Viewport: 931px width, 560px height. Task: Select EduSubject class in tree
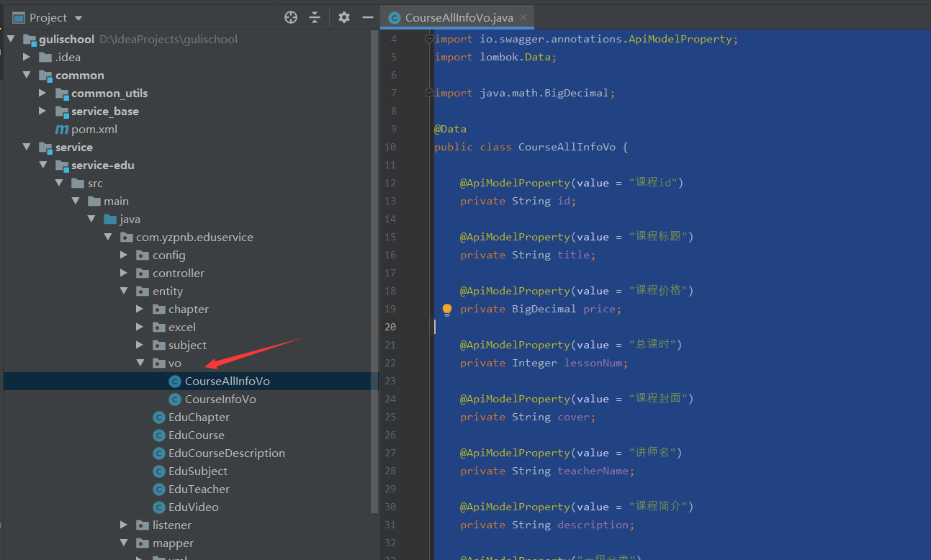coord(198,471)
